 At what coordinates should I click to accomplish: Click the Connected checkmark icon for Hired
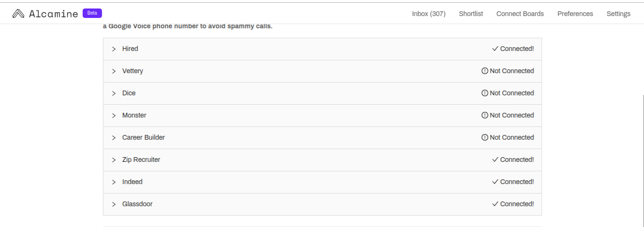pos(495,49)
